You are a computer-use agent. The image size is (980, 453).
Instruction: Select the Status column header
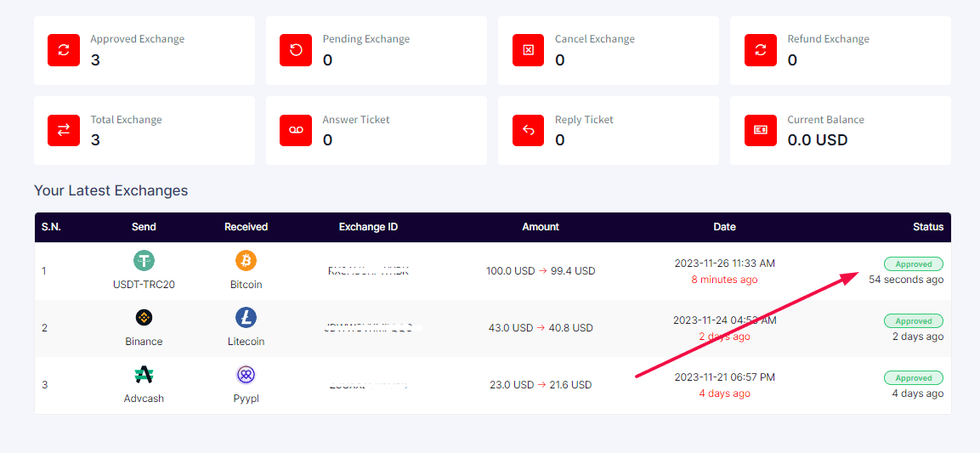tap(928, 227)
